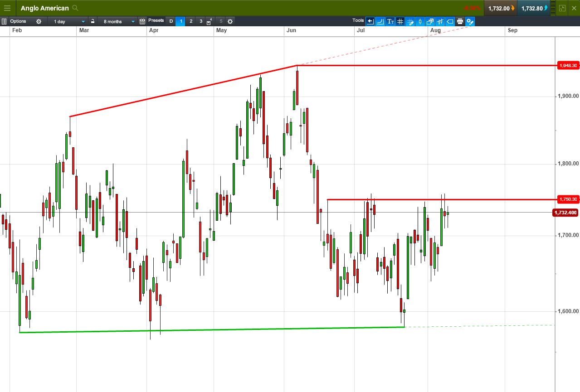Click the Jun month label
This screenshot has width=580, height=392.
(x=291, y=30)
